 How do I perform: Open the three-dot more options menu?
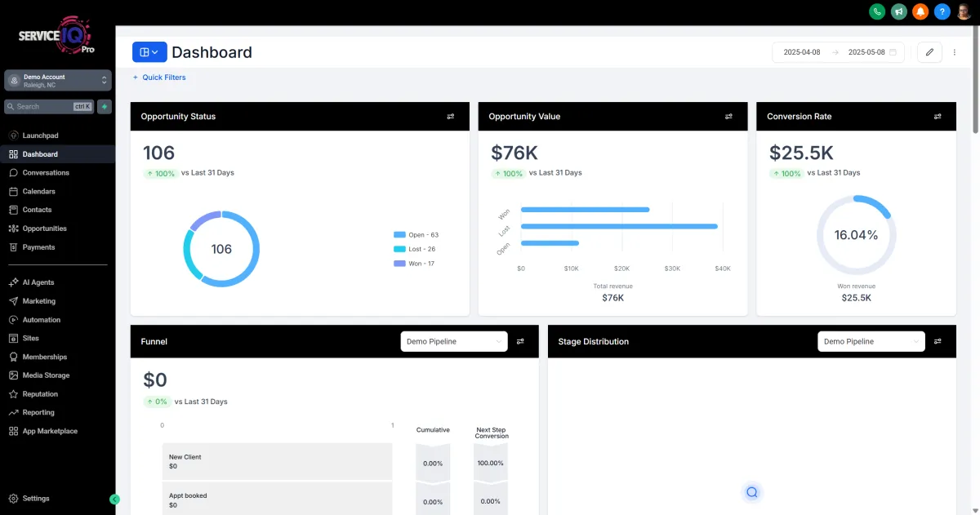click(x=955, y=52)
